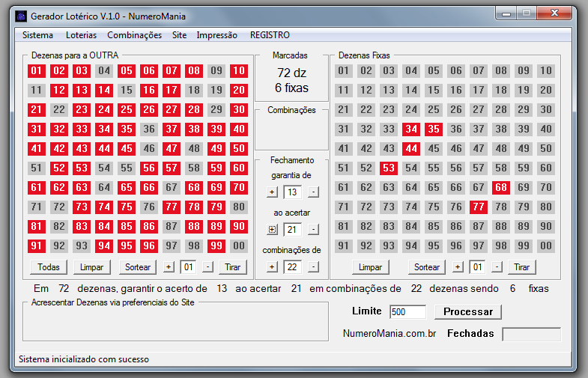Click the 'garantia de' field showing 13
588x378 pixels.
(x=292, y=192)
